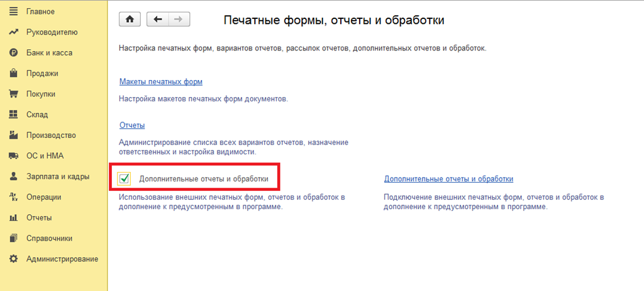The image size is (644, 291).
Task: Click the description starting Подключение внешних печатных форм
Action: tap(494, 202)
